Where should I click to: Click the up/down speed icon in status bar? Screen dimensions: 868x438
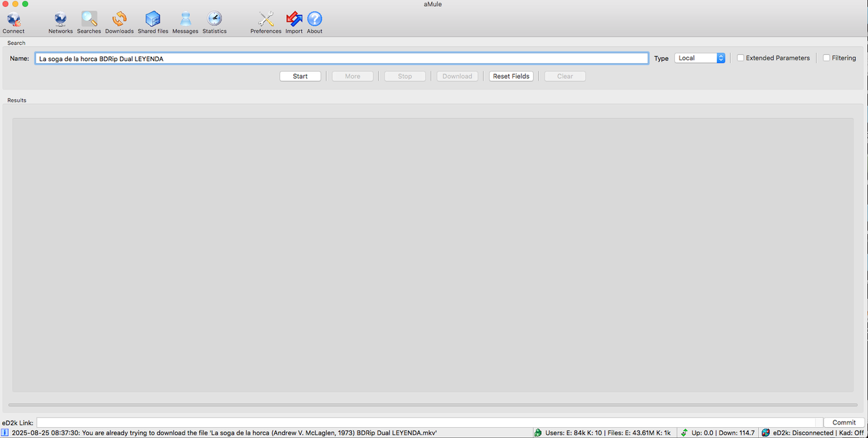coord(684,433)
